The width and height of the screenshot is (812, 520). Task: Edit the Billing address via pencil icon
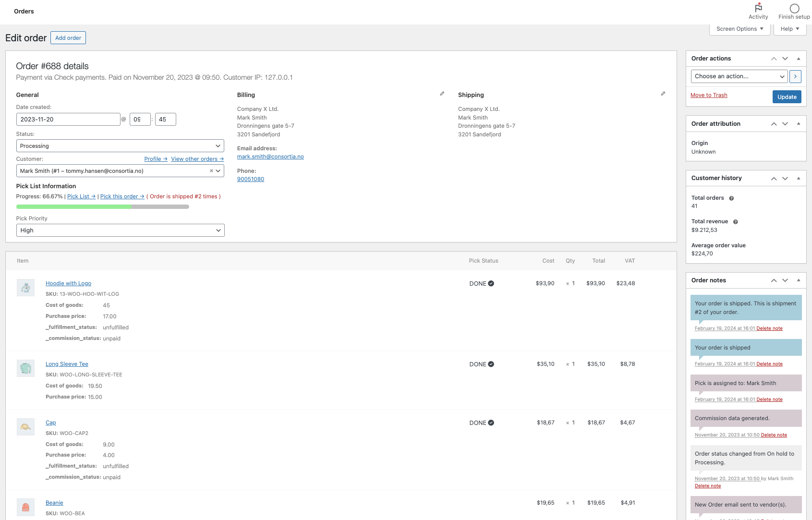(x=442, y=94)
